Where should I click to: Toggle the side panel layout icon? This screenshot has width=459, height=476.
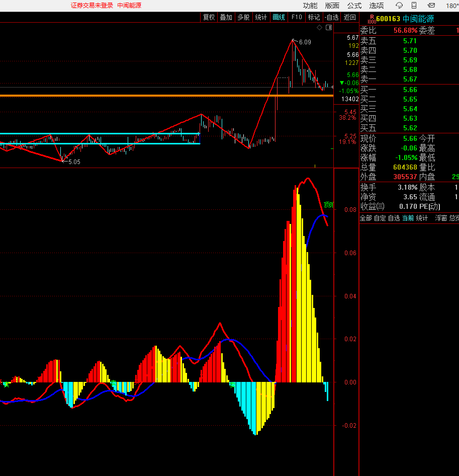329,28
